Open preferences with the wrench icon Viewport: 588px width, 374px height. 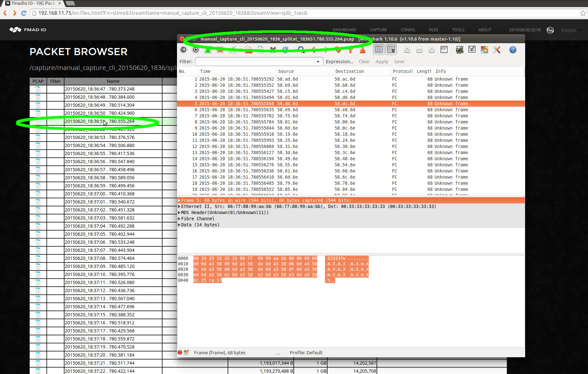496,50
